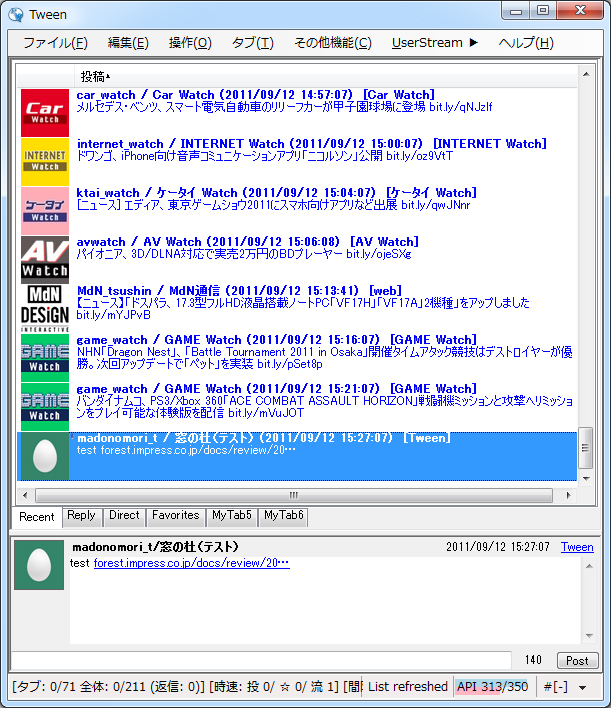Click the 2011/09/12 15:27:07 timestamp in detail pane
Viewport: 611px width, 708px height.
coord(498,547)
